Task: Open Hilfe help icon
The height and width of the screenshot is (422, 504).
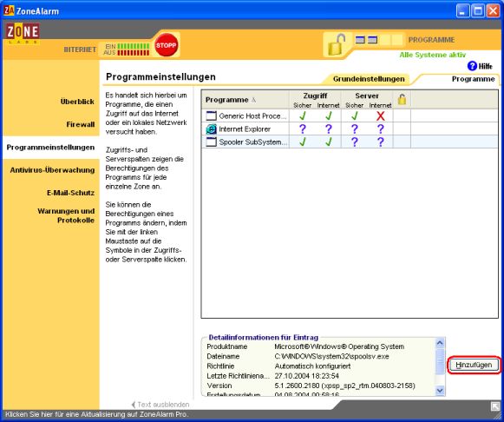Action: pos(472,66)
